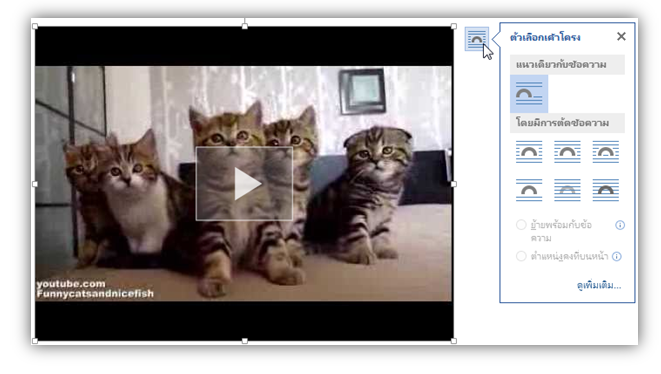Select the Behind Text wrapping icon
This screenshot has height=374, width=661.
(x=567, y=190)
